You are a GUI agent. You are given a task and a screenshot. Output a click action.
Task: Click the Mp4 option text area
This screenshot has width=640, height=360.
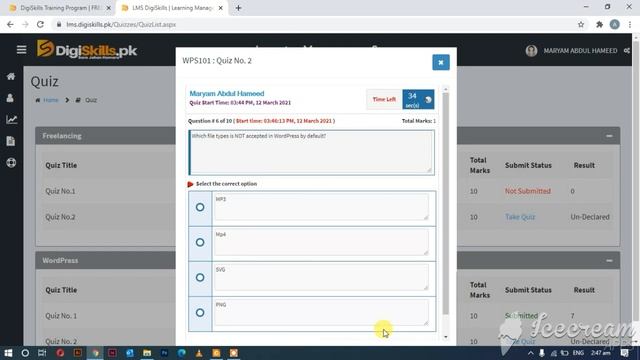click(x=322, y=242)
